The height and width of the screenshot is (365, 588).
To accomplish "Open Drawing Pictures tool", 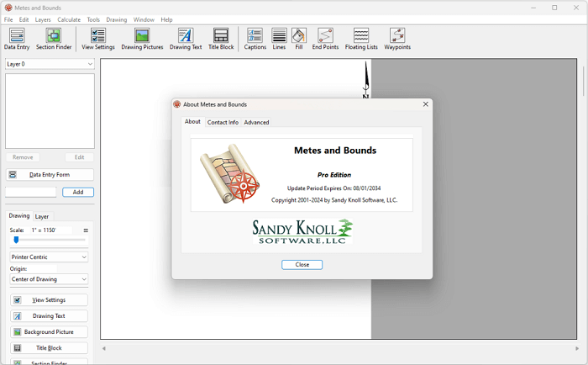I will 142,39.
